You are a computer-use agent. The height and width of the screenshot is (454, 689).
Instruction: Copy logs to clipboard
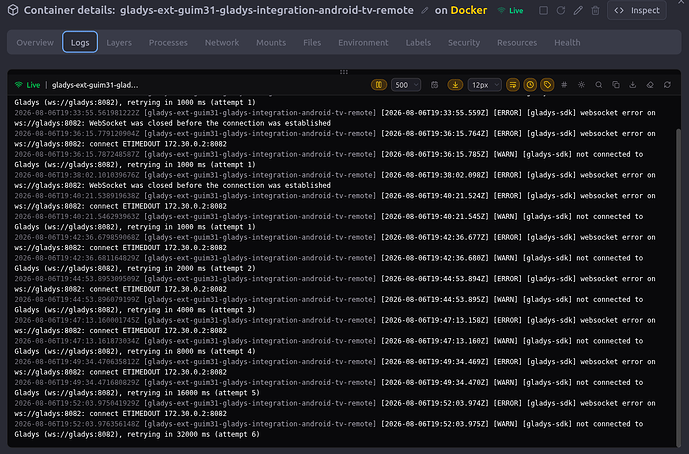(x=616, y=85)
